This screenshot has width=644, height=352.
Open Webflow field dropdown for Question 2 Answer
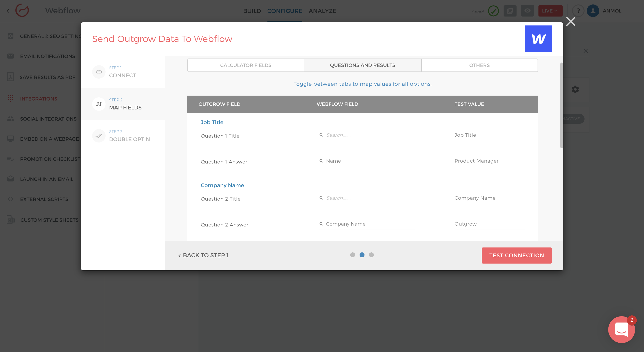coord(366,224)
